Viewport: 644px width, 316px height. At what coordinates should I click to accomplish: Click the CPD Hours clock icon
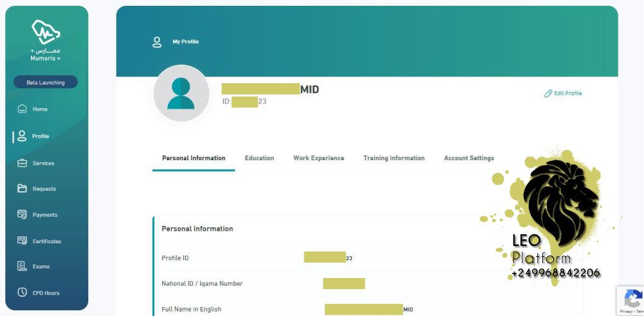[x=22, y=293]
